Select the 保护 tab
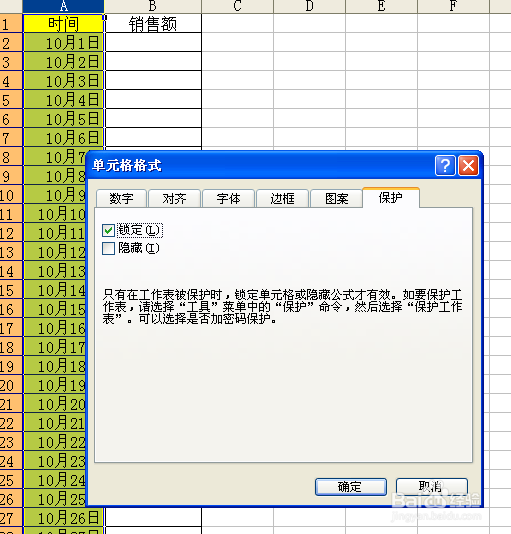The height and width of the screenshot is (534, 511). click(x=391, y=198)
